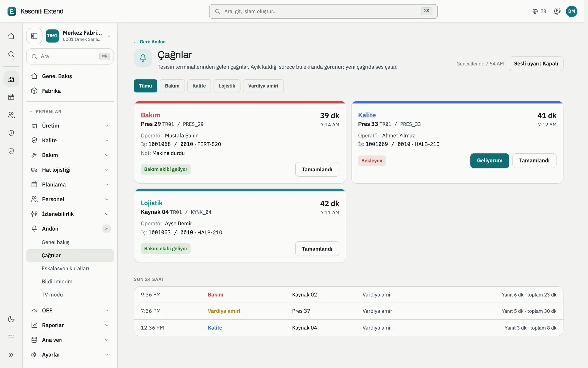Open DM user avatar menu
Image resolution: width=588 pixels, height=368 pixels.
pos(571,11)
